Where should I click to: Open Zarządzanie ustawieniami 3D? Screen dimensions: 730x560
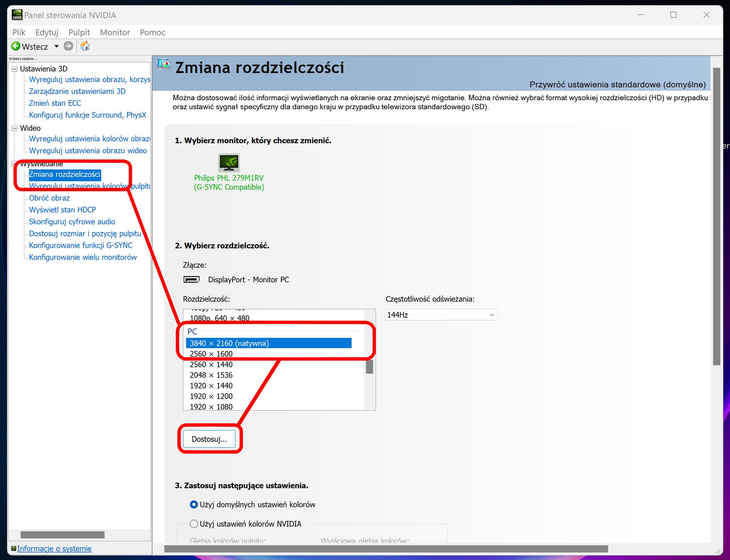click(x=77, y=91)
